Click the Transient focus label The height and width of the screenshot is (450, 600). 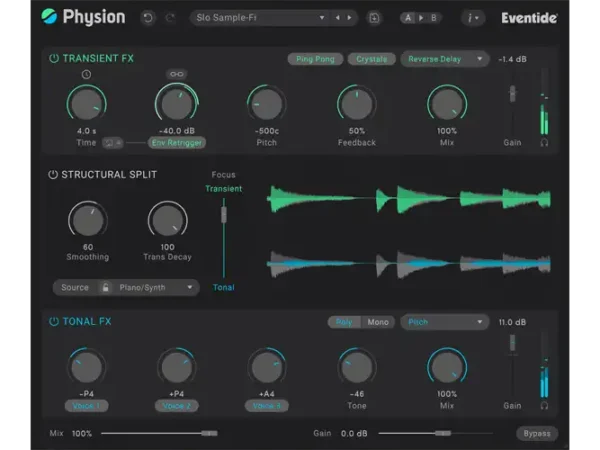point(223,189)
